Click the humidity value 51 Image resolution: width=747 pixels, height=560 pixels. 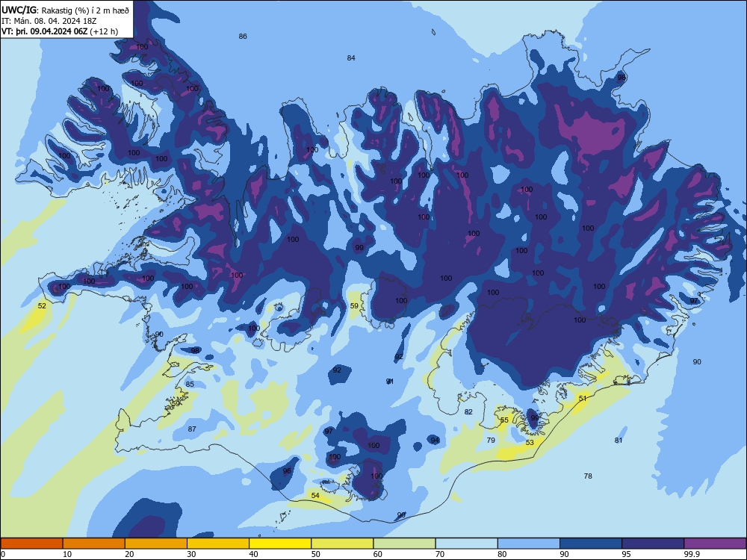point(583,398)
